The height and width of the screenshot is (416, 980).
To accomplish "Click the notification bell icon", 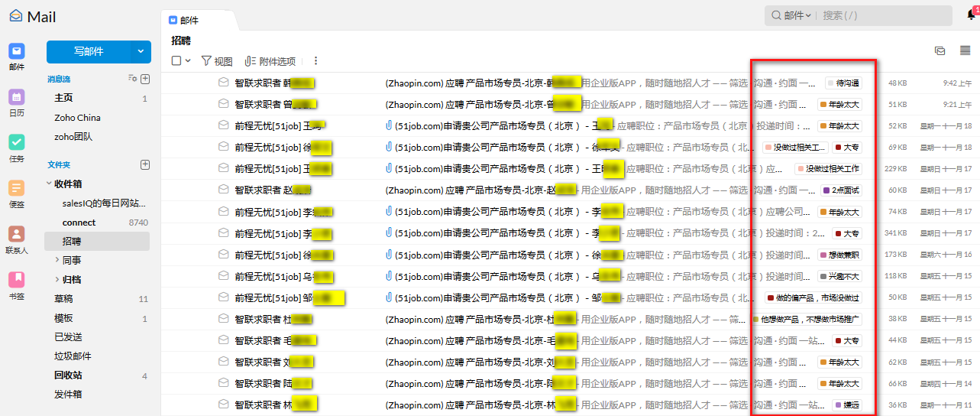I will pos(972,15).
